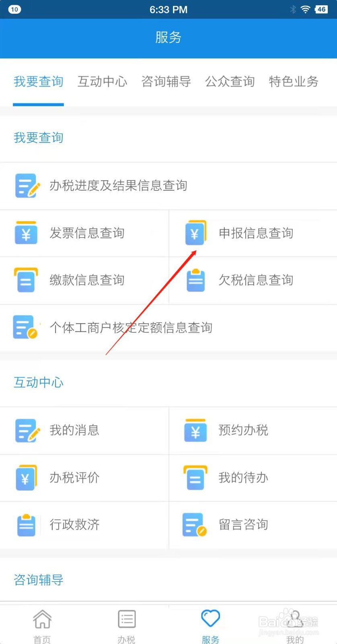Open 办税进度及结果信息查询 icon
The image size is (337, 644).
click(27, 186)
